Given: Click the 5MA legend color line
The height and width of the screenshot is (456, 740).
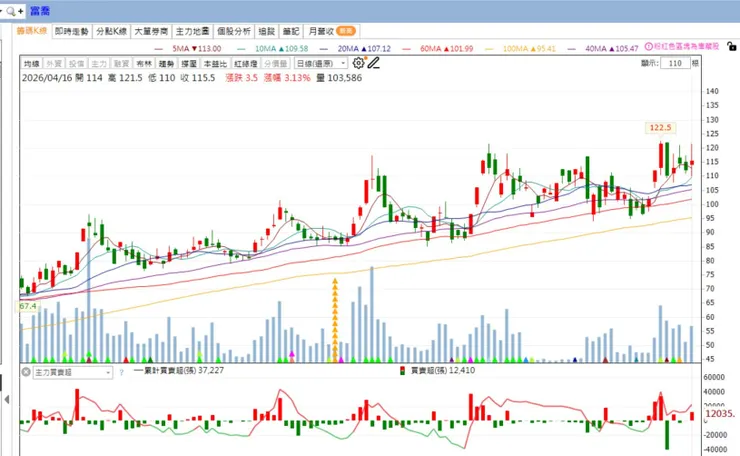Looking at the screenshot, I should pos(159,49).
